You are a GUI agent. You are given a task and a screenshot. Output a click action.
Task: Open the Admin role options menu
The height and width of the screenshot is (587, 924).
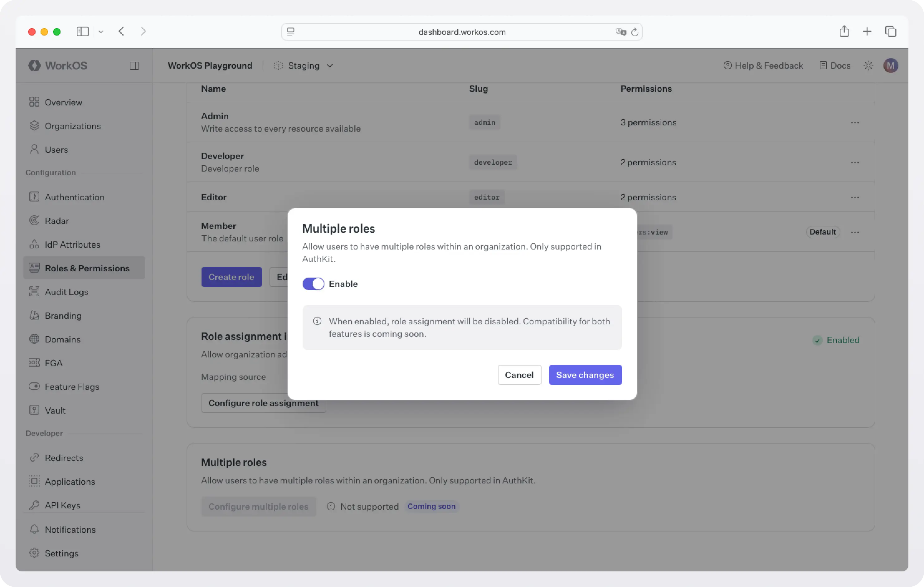point(854,122)
